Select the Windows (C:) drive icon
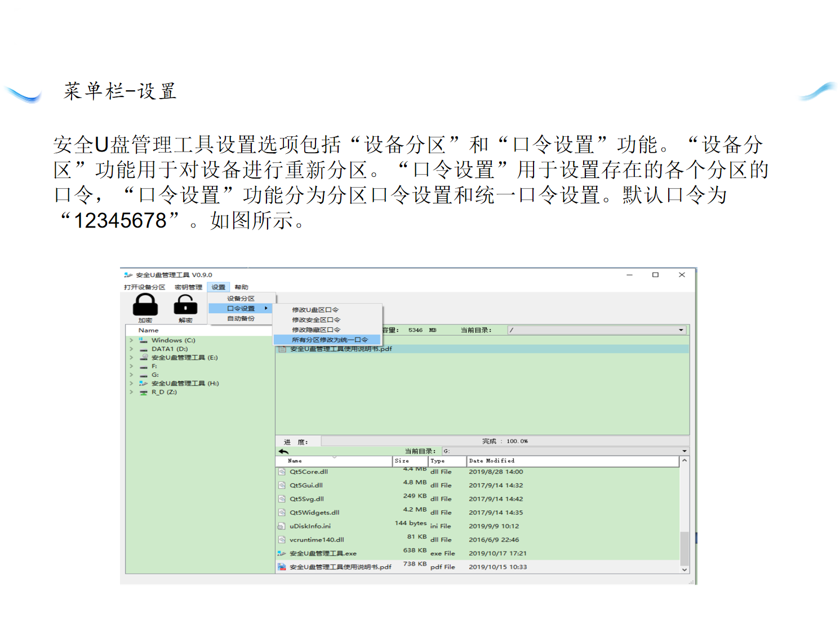This screenshot has height=627, width=840. click(x=144, y=340)
